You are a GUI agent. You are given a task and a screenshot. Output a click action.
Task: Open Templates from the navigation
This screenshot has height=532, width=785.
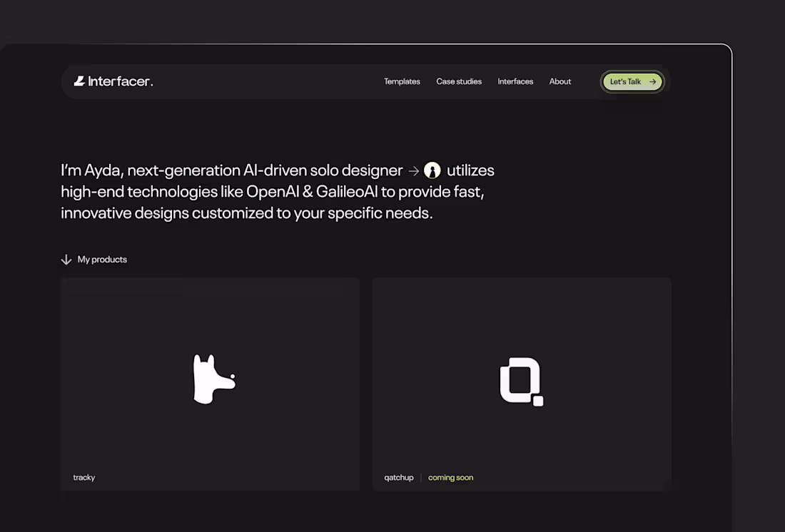(x=402, y=81)
